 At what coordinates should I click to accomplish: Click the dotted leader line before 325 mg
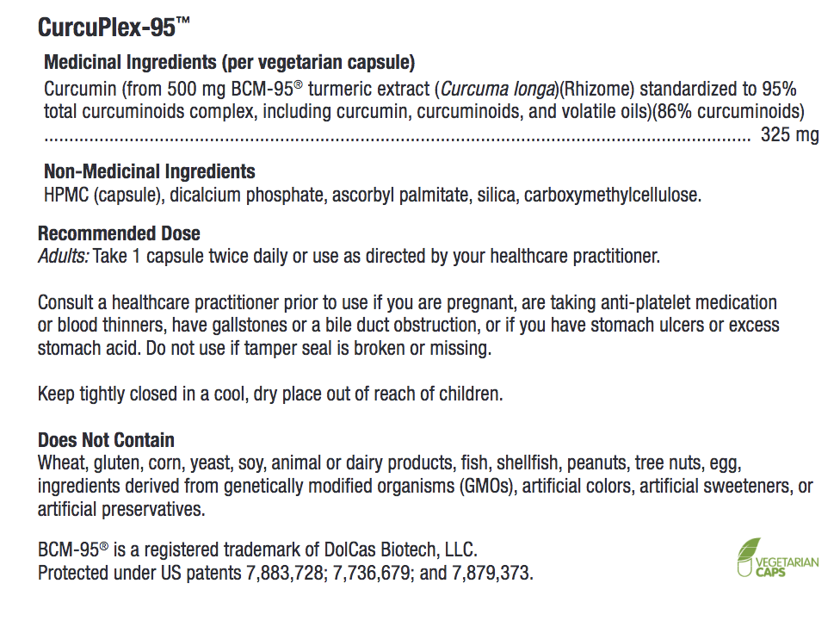pyautogui.click(x=396, y=136)
